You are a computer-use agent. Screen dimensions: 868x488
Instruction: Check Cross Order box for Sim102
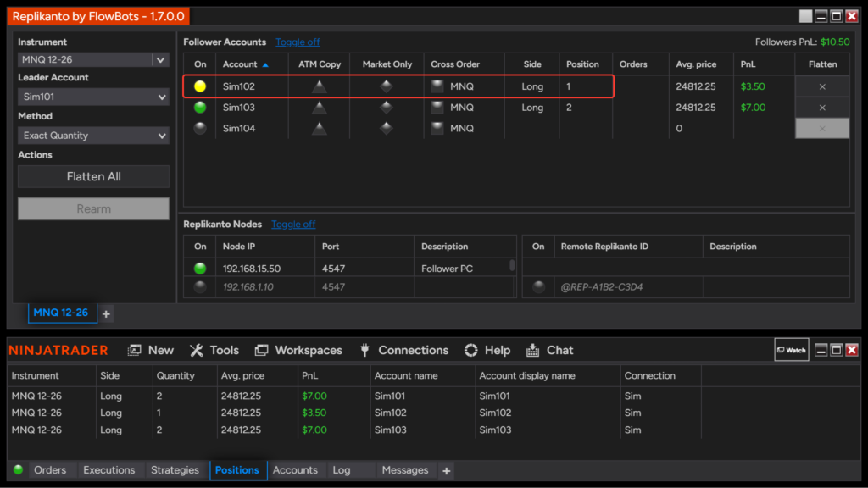pos(437,86)
